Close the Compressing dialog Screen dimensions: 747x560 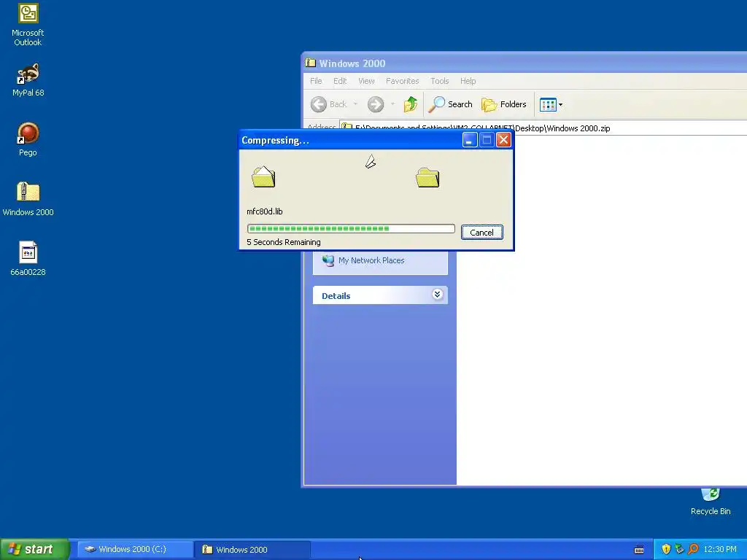(503, 140)
